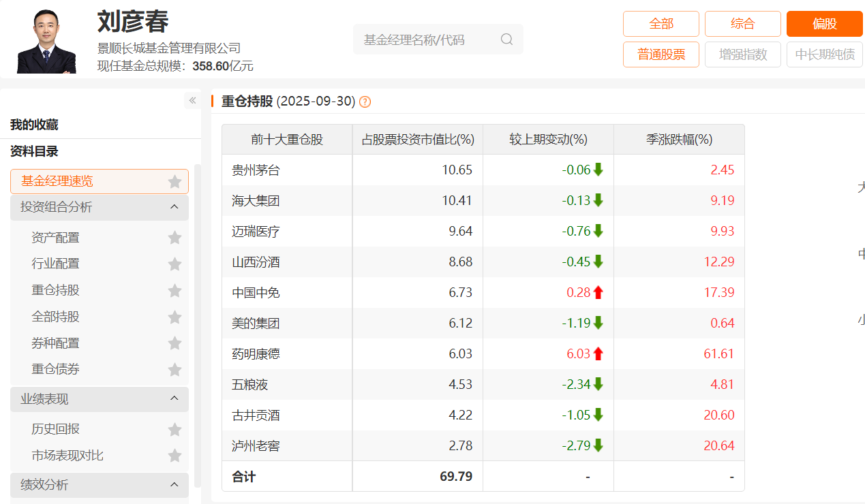
Task: Open 市场表现对比 in sidebar
Action: (x=67, y=456)
